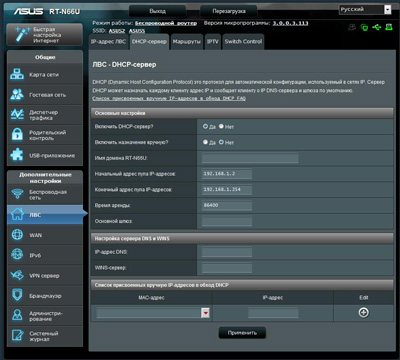Viewport: 400px width, 360px height.
Task: Click firmware version 3.0.0.3.113 link
Action: 290,23
